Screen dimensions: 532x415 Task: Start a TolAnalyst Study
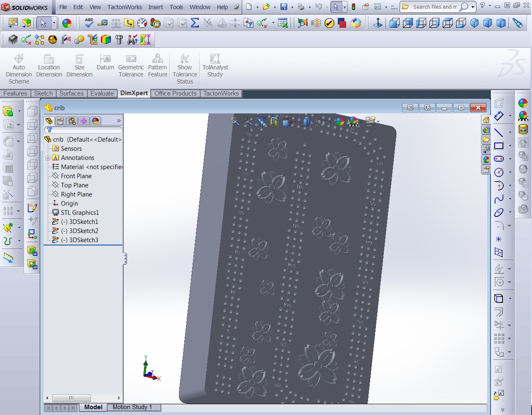point(215,66)
